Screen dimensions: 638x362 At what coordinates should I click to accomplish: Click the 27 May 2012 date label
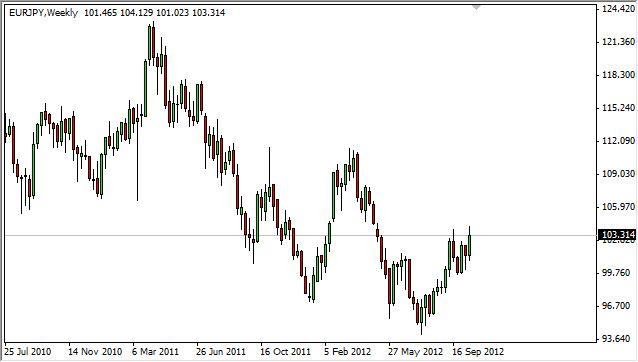click(415, 351)
